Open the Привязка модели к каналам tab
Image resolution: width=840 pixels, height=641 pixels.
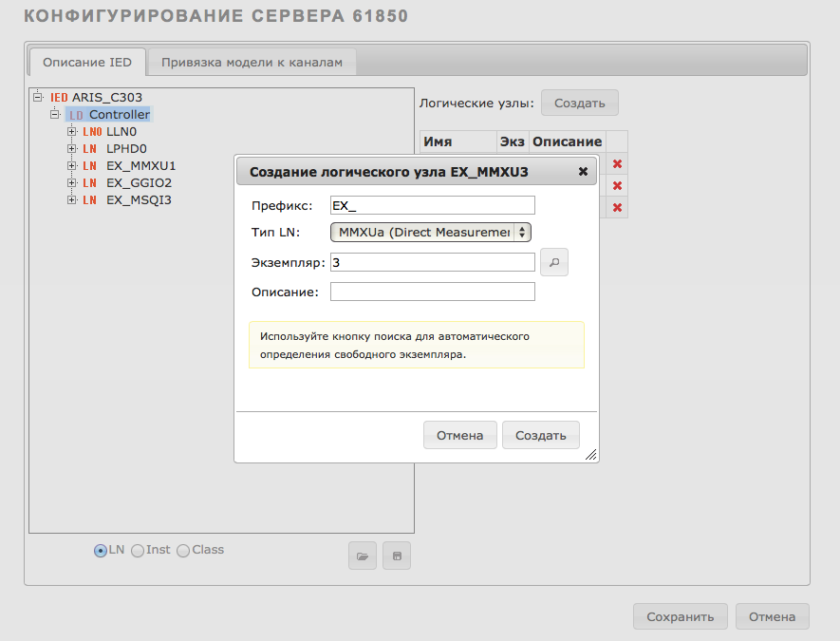click(x=252, y=62)
